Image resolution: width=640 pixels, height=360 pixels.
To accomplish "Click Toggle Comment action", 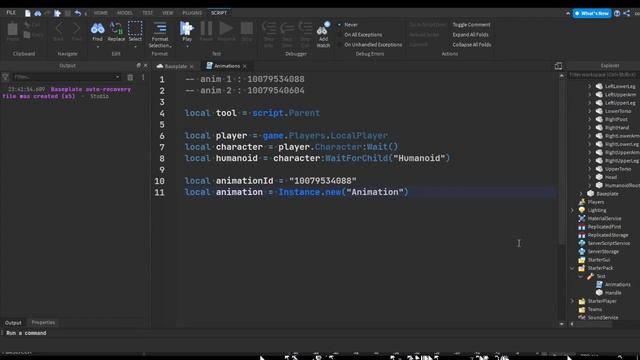I will tap(471, 24).
